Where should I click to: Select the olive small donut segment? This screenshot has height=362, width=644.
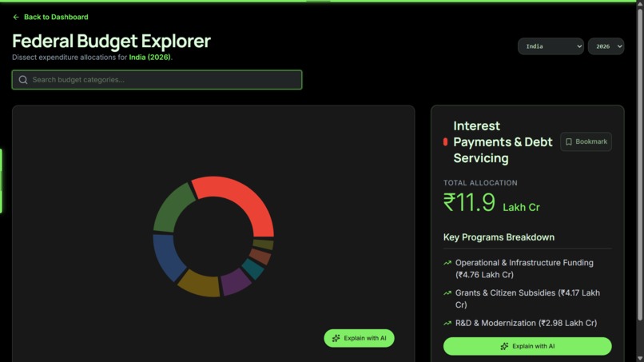[x=263, y=244]
